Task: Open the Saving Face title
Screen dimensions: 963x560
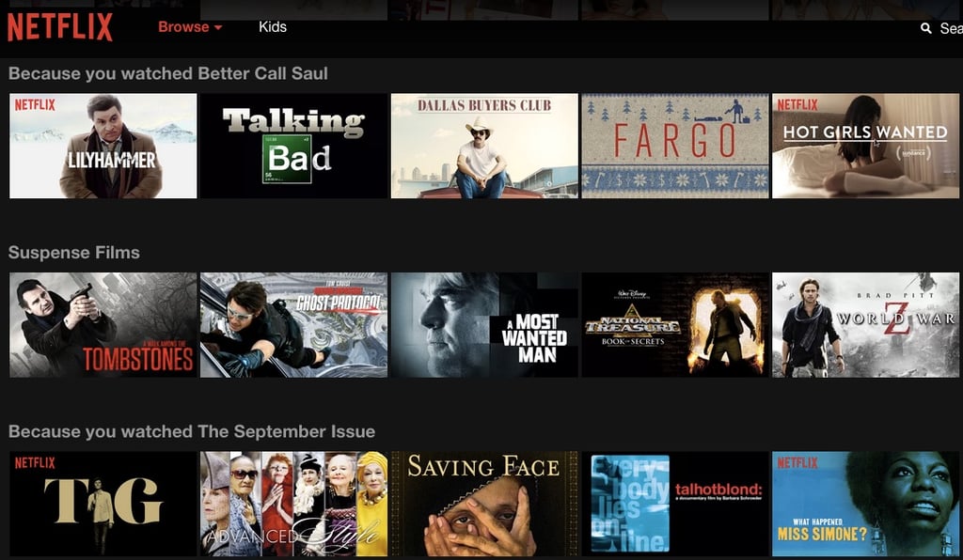Action: [484, 505]
